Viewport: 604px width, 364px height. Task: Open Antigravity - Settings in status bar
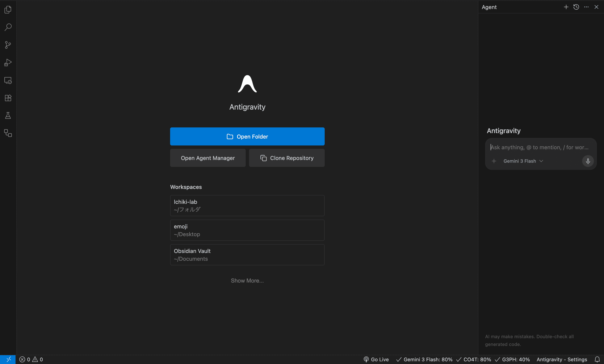pyautogui.click(x=562, y=360)
